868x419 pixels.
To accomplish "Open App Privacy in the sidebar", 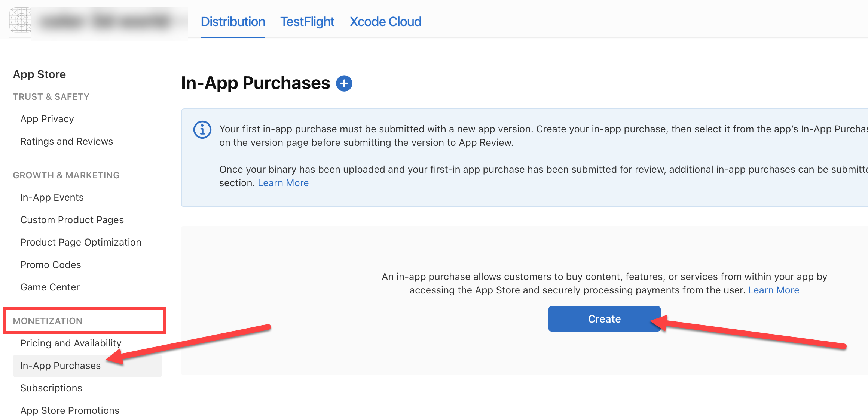I will 47,119.
